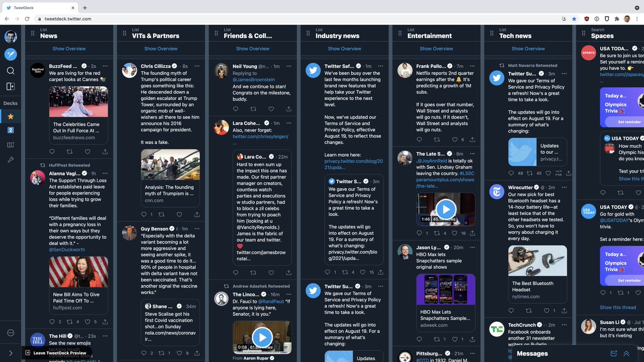Open more menu on Wirecutter tweet
Screen dimensions: 644x362
564,187
